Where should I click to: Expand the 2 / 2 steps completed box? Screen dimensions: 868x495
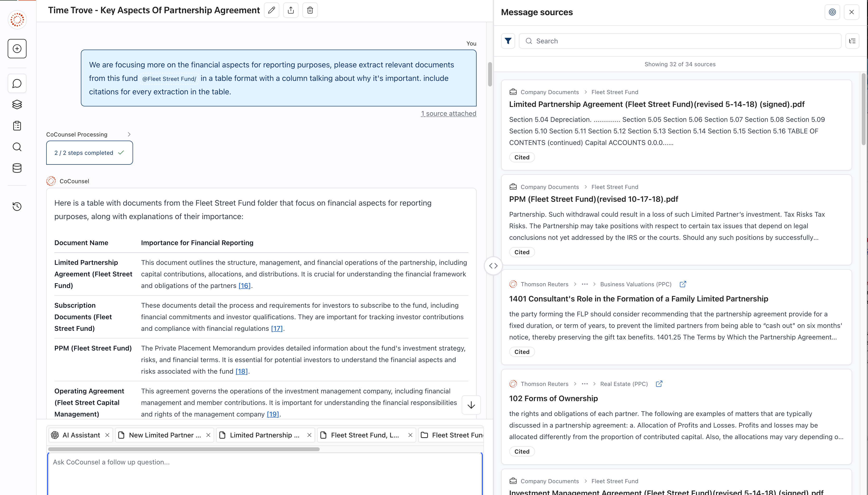tap(89, 153)
